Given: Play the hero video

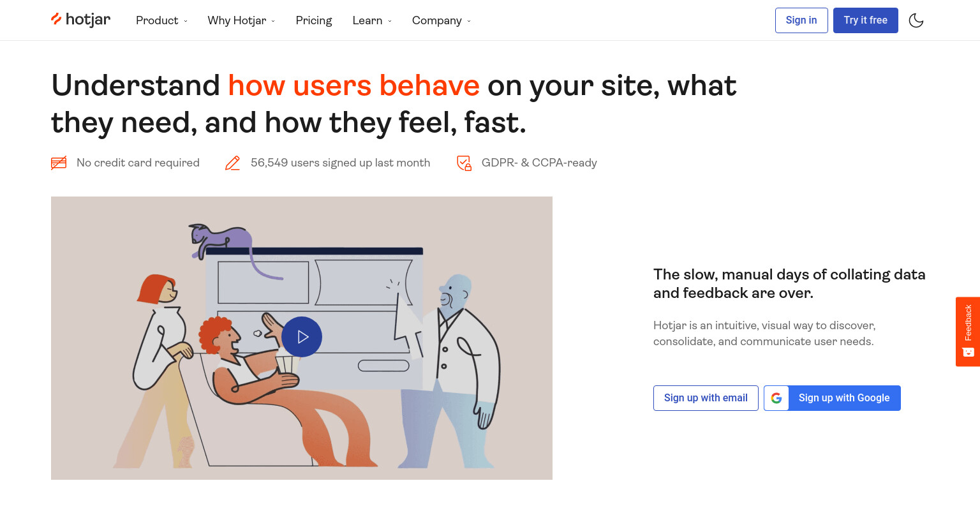Looking at the screenshot, I should coord(302,337).
